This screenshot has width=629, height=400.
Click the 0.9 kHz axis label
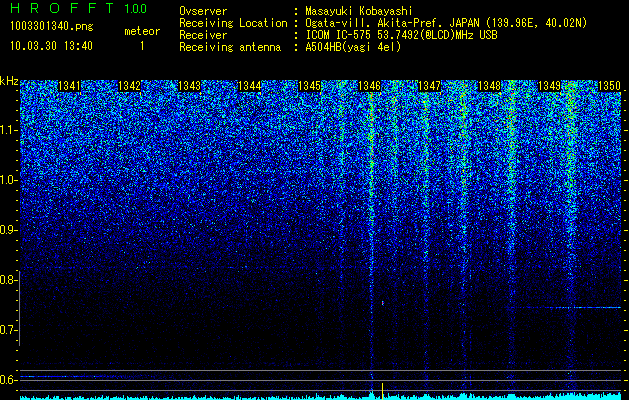coord(8,230)
